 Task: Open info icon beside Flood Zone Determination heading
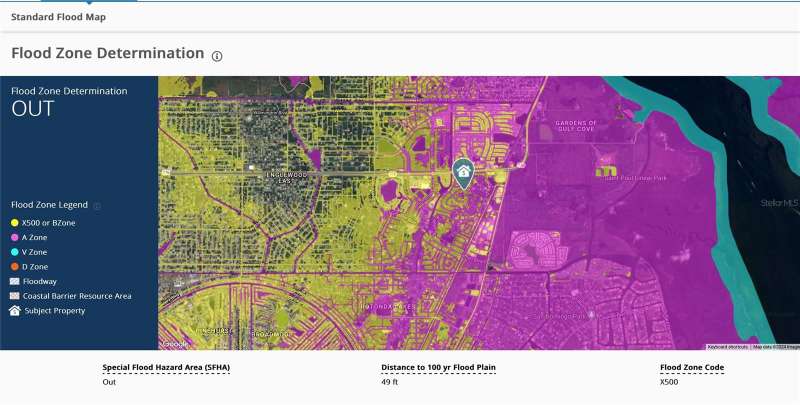point(217,55)
